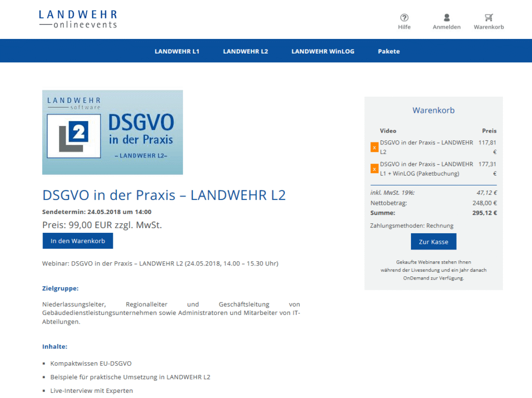Click the In den Warenkorb button
The height and width of the screenshot is (398, 532).
point(78,241)
